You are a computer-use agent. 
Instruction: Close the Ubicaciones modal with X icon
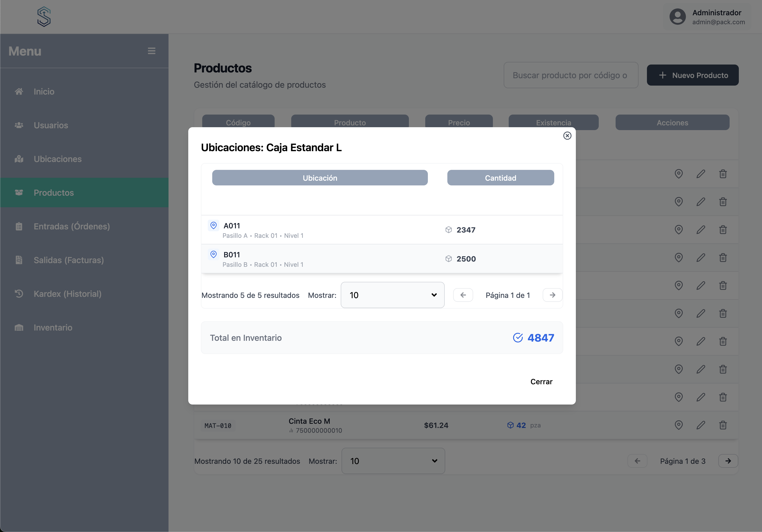point(567,135)
